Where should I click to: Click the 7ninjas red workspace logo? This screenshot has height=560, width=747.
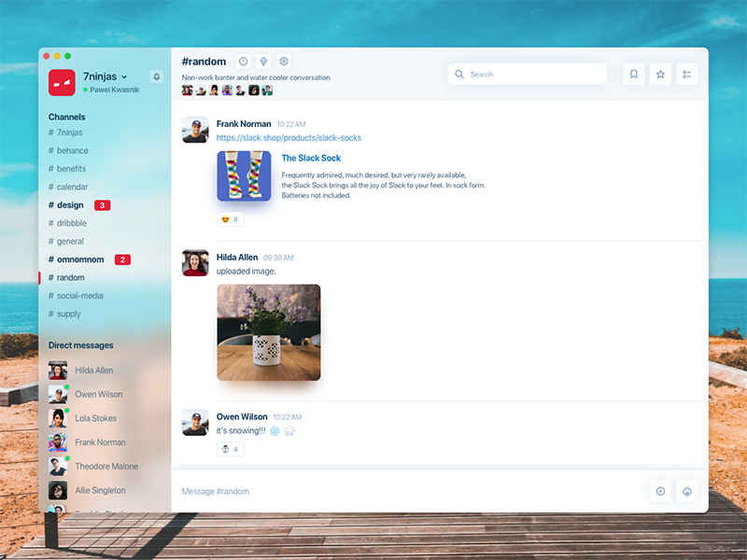click(62, 83)
